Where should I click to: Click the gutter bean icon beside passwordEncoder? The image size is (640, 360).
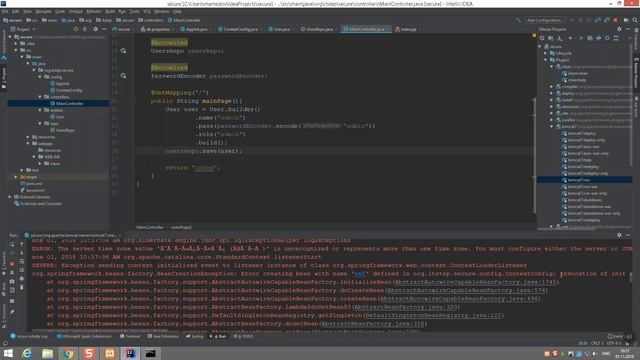(123, 76)
